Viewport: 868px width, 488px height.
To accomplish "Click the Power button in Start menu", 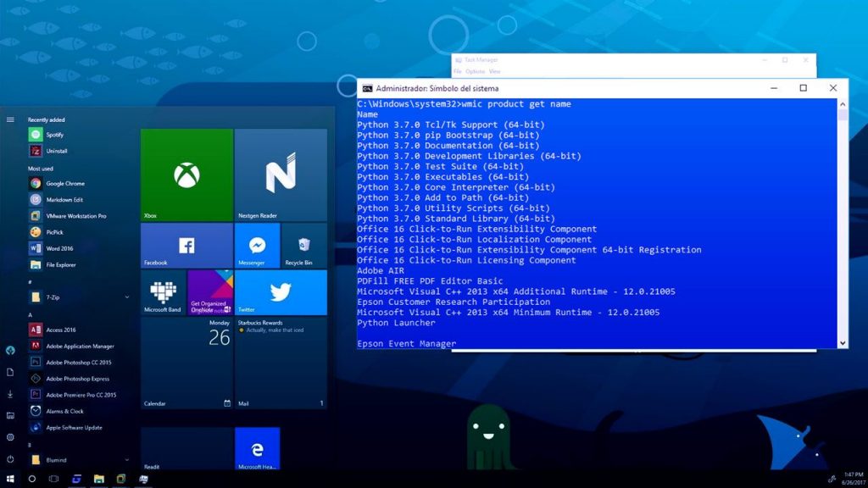I will click(x=10, y=459).
